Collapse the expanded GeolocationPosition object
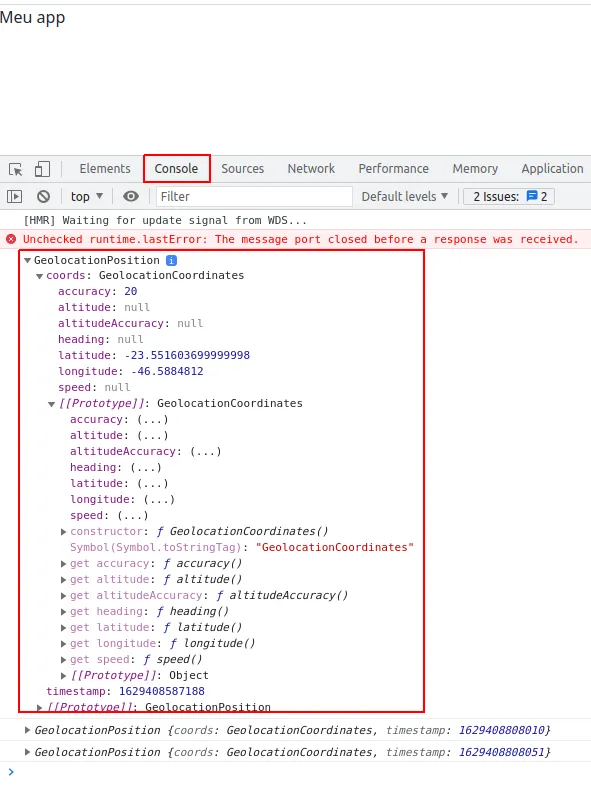The width and height of the screenshot is (591, 789). click(28, 260)
